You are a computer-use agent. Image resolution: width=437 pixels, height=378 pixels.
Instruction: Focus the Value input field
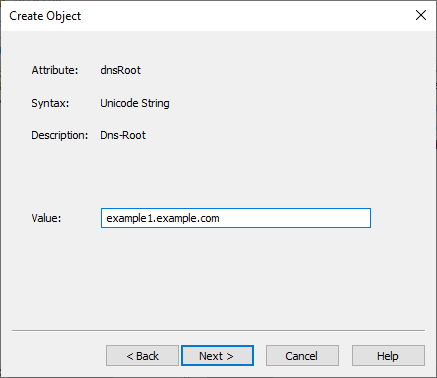(236, 218)
